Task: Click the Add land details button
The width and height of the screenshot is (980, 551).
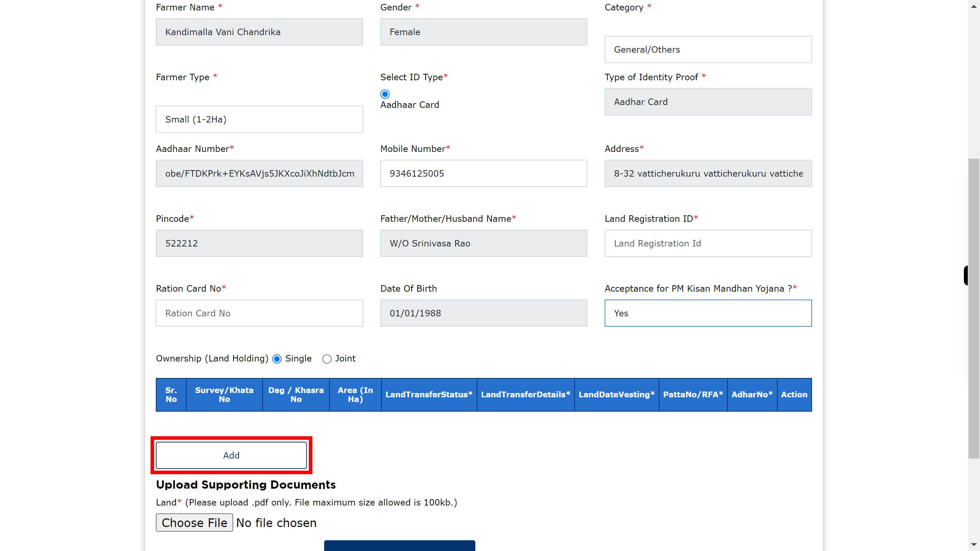Action: tap(231, 455)
